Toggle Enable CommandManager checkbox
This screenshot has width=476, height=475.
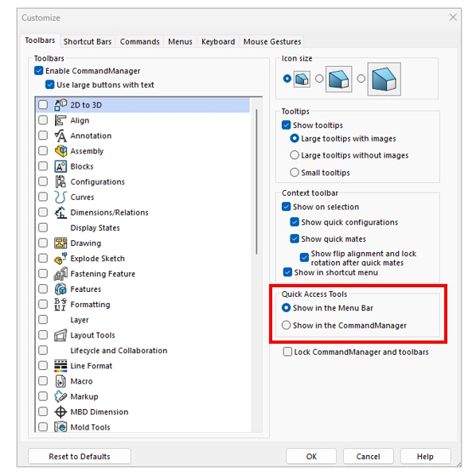pos(39,71)
